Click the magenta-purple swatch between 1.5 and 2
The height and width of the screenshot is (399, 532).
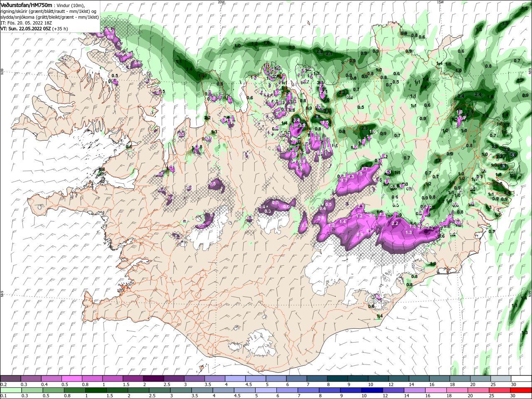(x=133, y=379)
